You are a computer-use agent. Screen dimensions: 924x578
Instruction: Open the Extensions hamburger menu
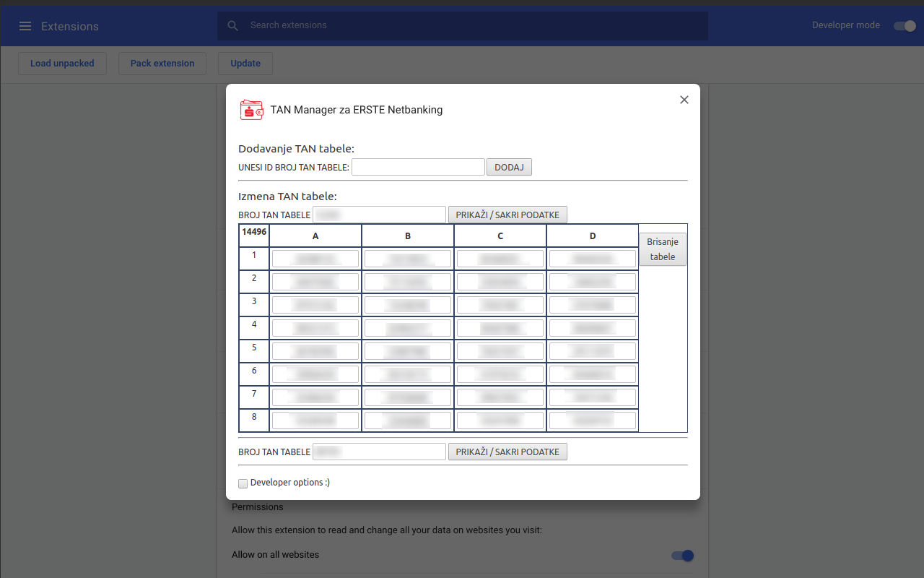click(25, 26)
